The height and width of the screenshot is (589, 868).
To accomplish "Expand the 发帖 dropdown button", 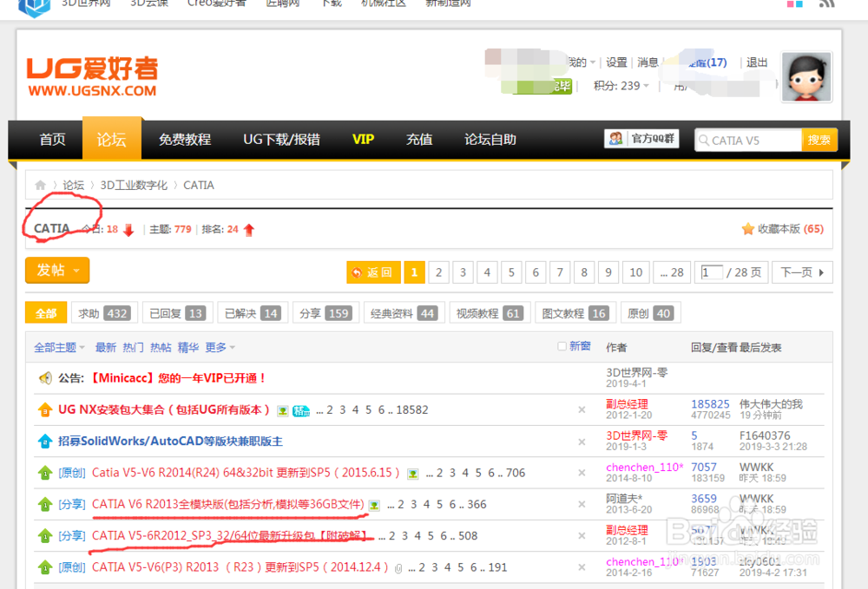I will 57,271.
